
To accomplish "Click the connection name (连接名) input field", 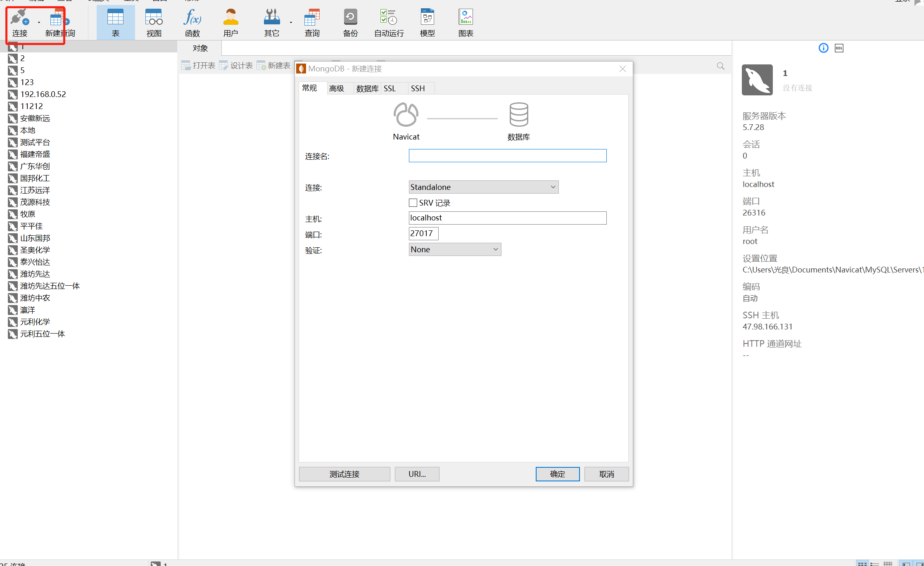I will (508, 156).
